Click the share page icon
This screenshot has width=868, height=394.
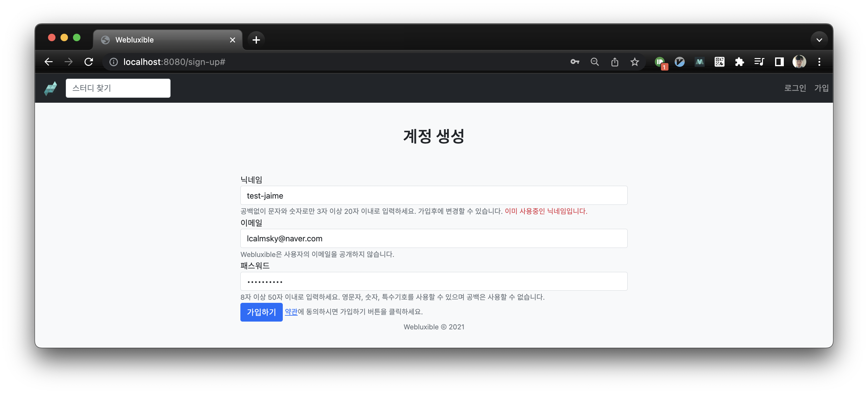(615, 62)
